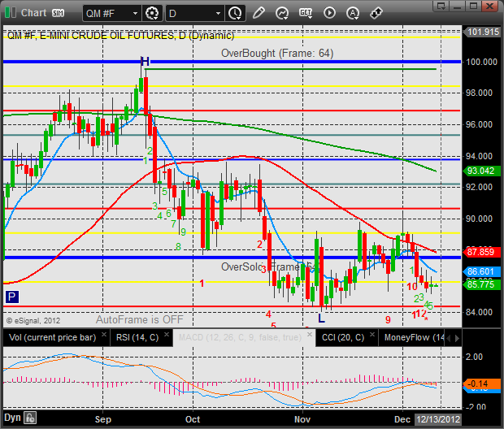Minimize the chart window

(x=458, y=6)
